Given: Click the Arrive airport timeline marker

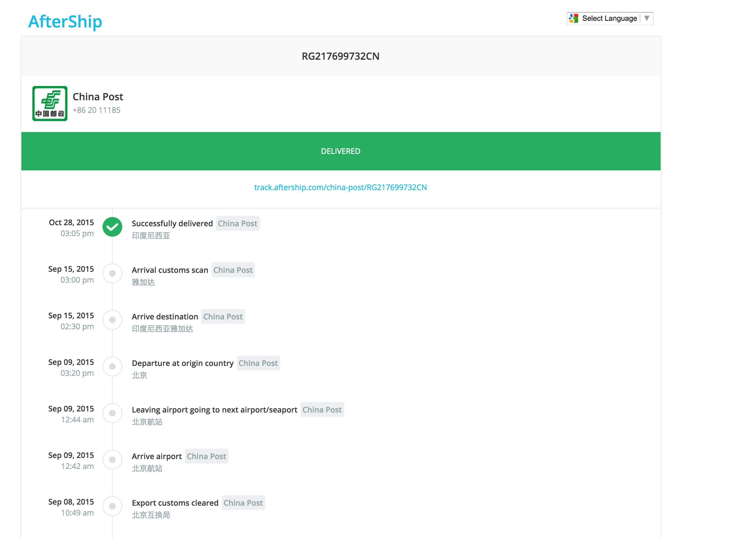Looking at the screenshot, I should [x=112, y=459].
